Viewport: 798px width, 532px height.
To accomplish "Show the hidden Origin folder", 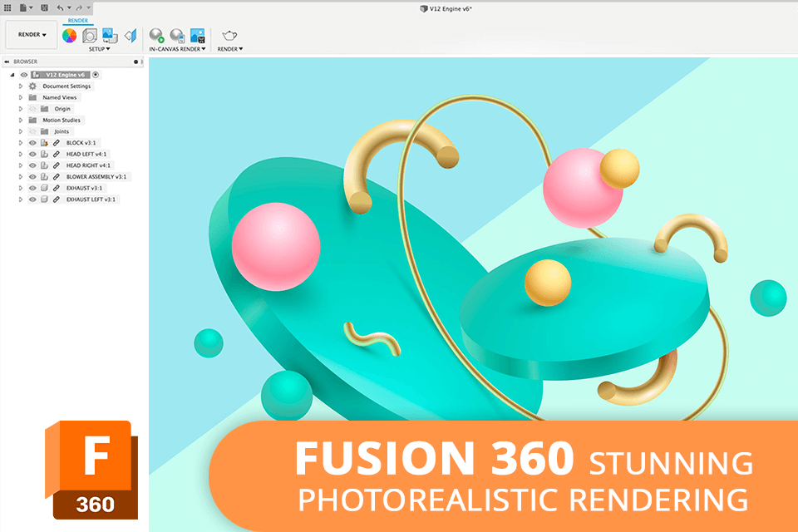I will coord(32,109).
